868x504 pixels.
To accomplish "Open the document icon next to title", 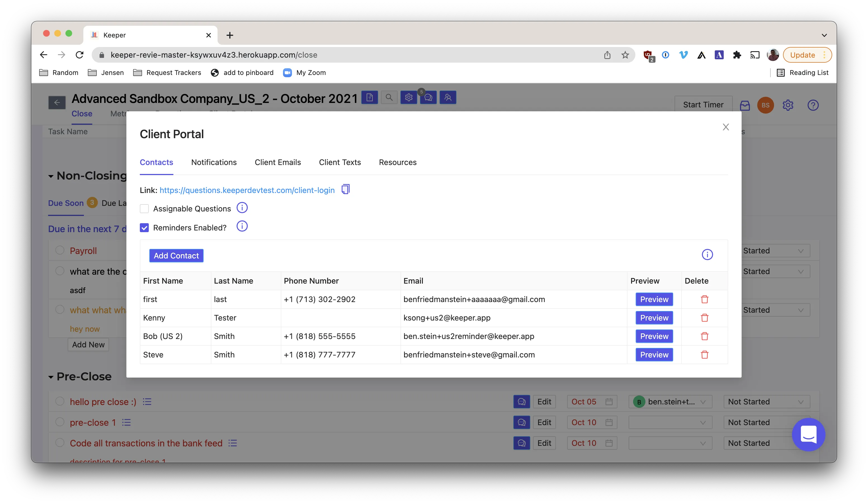I will (370, 98).
